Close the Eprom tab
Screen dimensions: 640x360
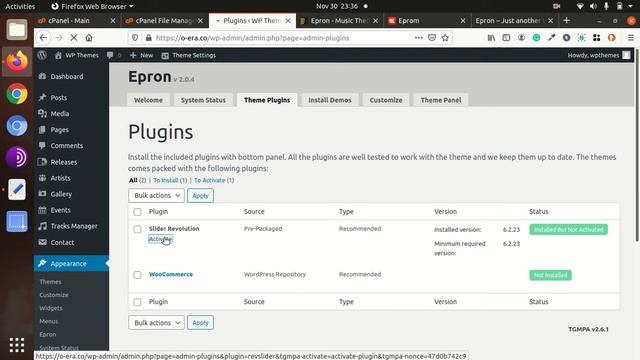coord(463,20)
